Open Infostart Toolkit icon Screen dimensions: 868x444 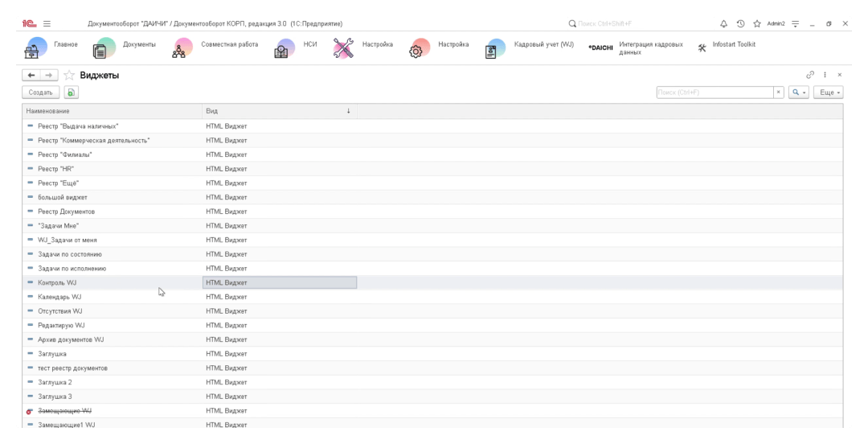702,48
